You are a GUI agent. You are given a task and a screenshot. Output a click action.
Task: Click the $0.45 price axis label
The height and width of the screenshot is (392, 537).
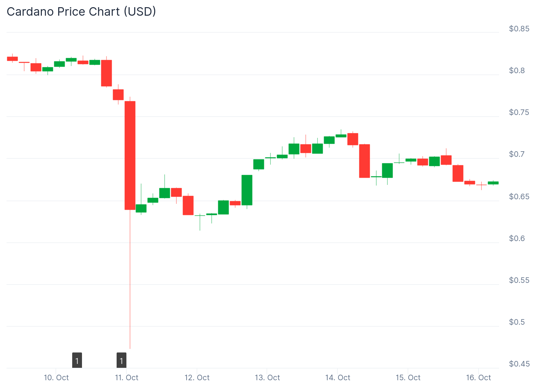point(519,364)
